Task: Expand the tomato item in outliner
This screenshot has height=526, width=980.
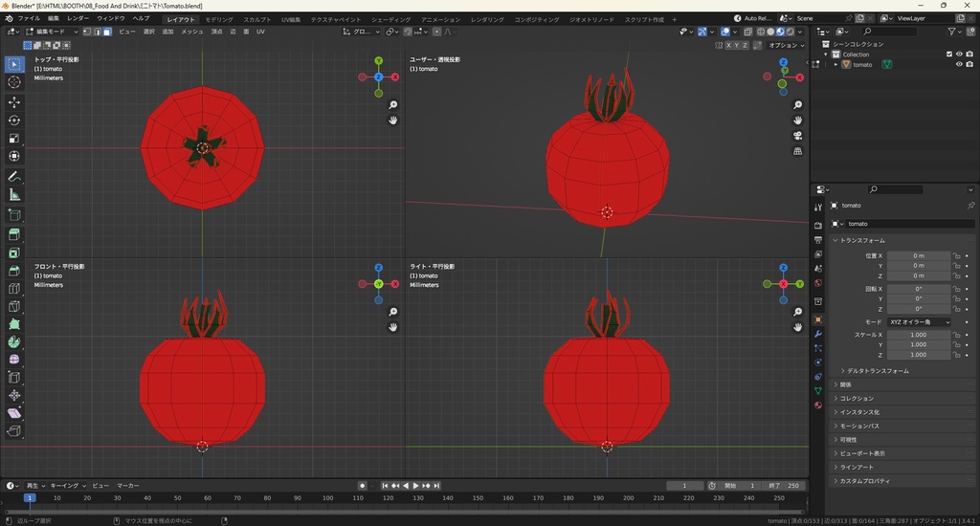Action: pyautogui.click(x=835, y=65)
